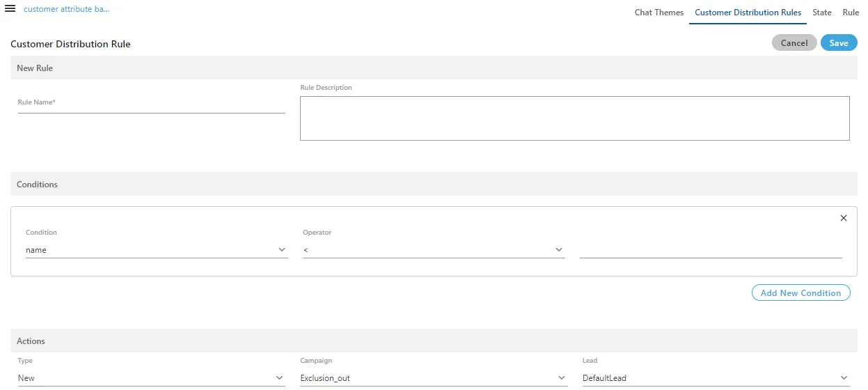Open the customer attribute ba... link
868x390 pixels.
coord(67,9)
